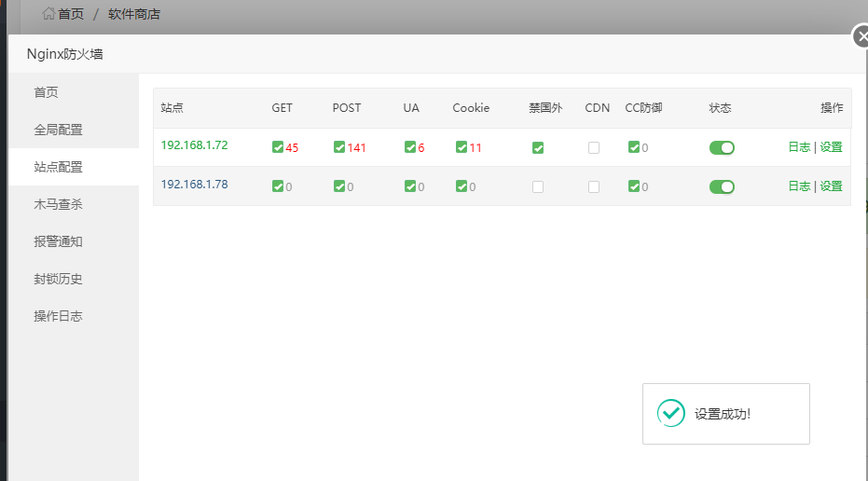Close the Nginx firewall dialog
This screenshot has width=868, height=481.
click(862, 36)
